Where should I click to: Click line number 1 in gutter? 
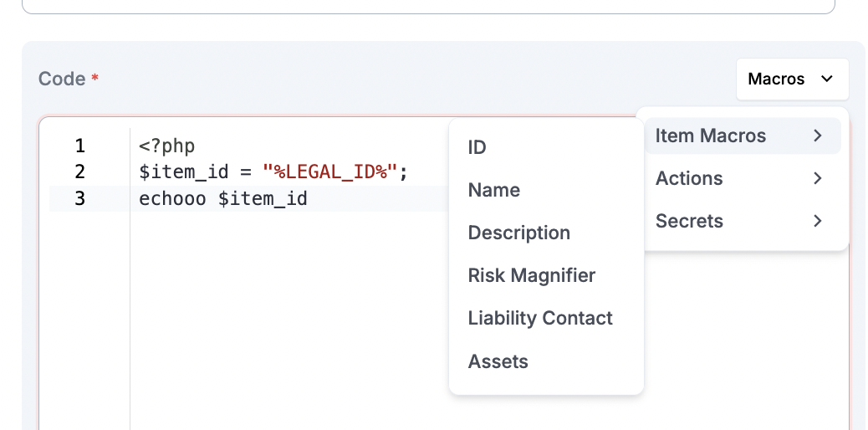80,146
